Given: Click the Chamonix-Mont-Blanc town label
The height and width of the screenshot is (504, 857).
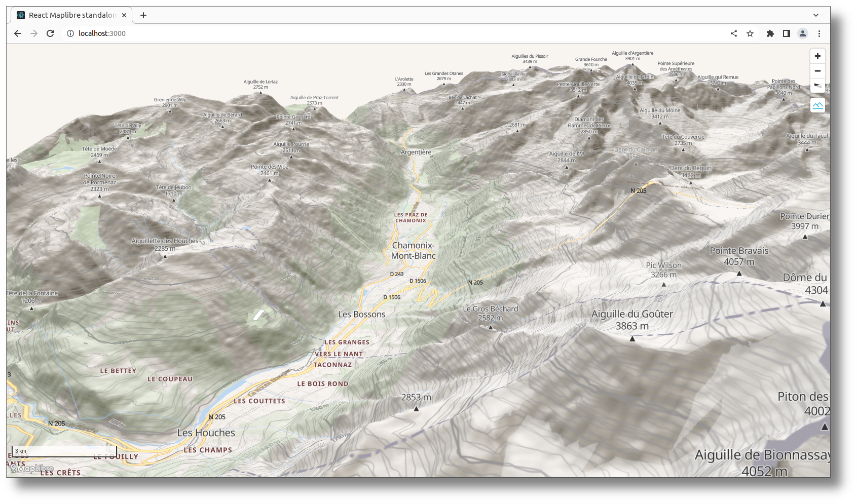Looking at the screenshot, I should tap(414, 251).
